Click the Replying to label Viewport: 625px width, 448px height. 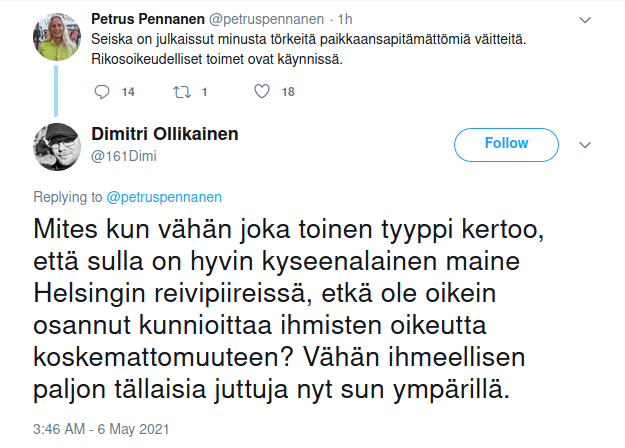click(67, 195)
